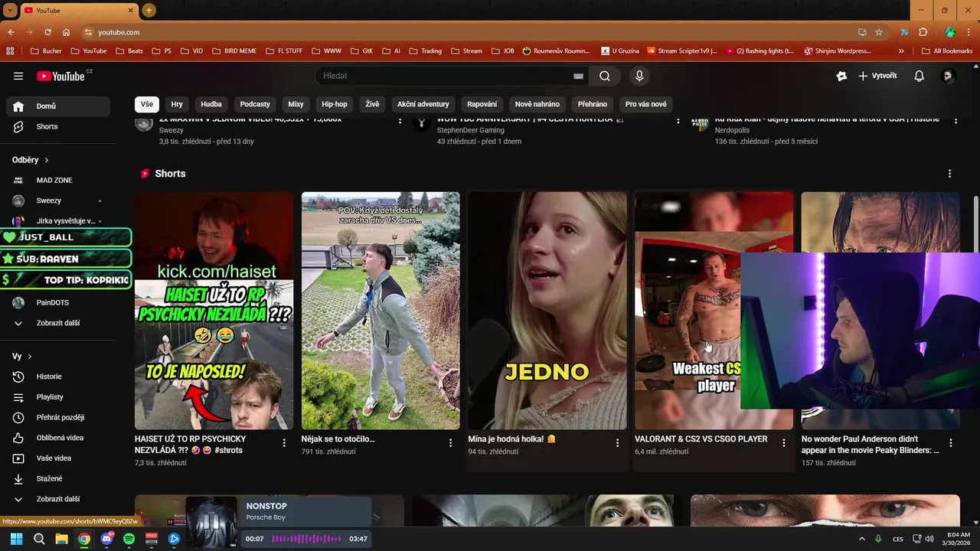Bookmark this page with the star icon

[879, 32]
